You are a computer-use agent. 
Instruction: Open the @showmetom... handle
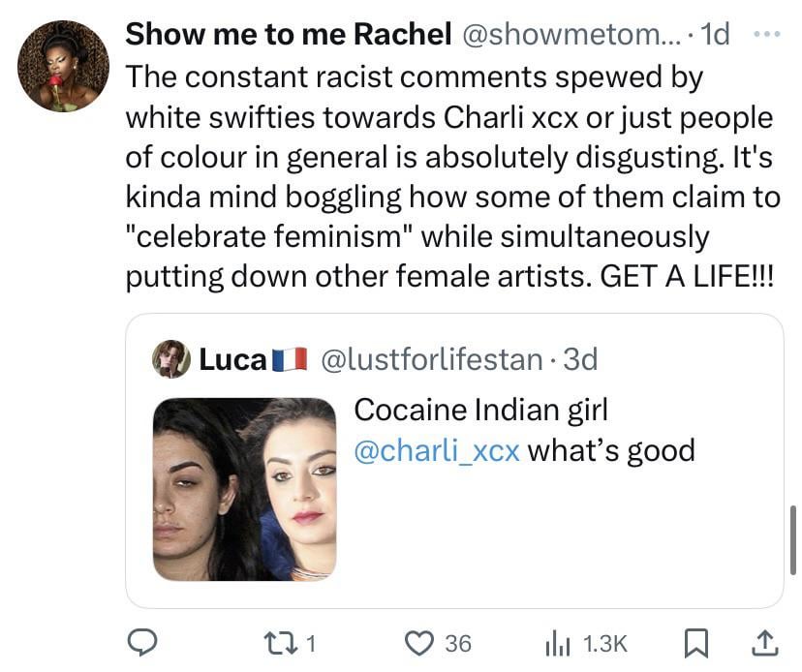571,35
